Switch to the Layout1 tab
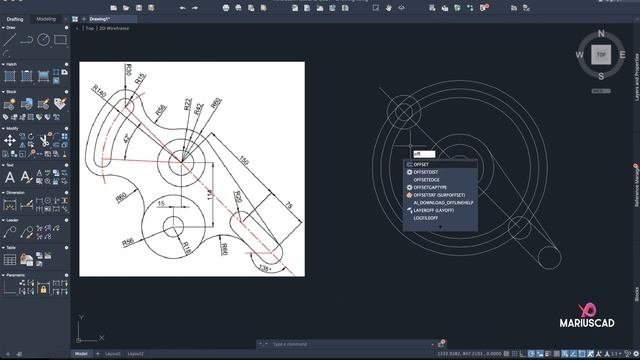 (x=113, y=353)
